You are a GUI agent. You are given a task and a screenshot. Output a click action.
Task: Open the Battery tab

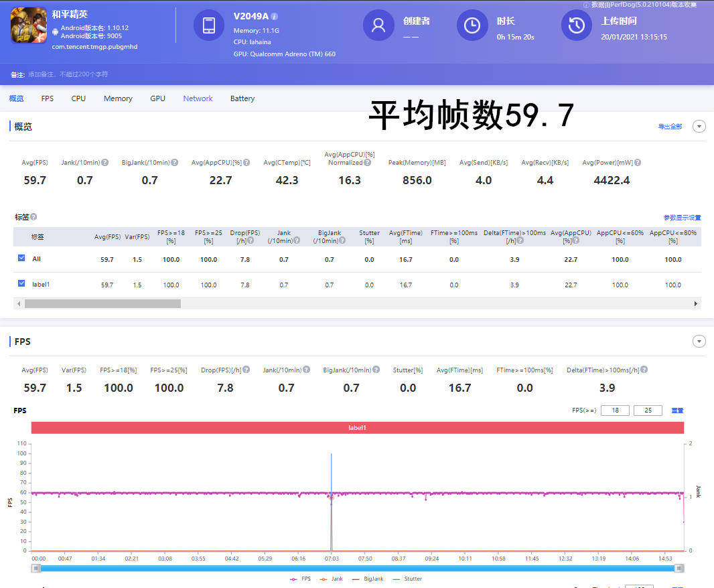click(x=242, y=98)
